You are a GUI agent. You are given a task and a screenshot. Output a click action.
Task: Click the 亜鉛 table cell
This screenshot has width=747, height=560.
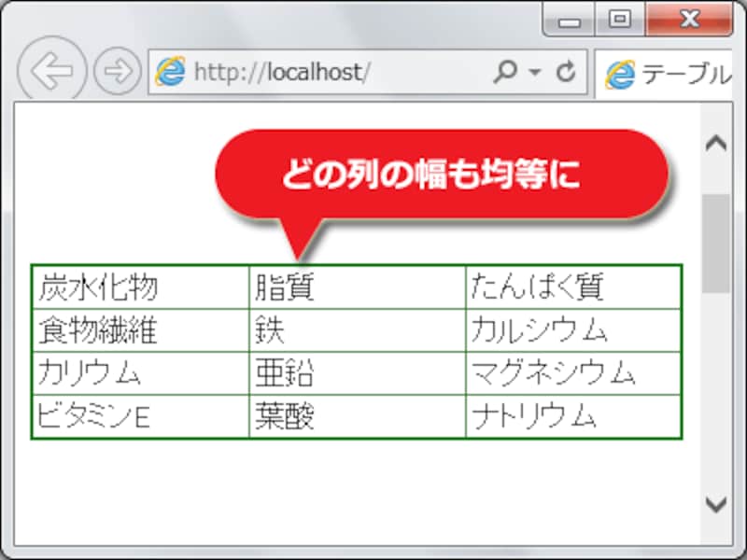358,373
